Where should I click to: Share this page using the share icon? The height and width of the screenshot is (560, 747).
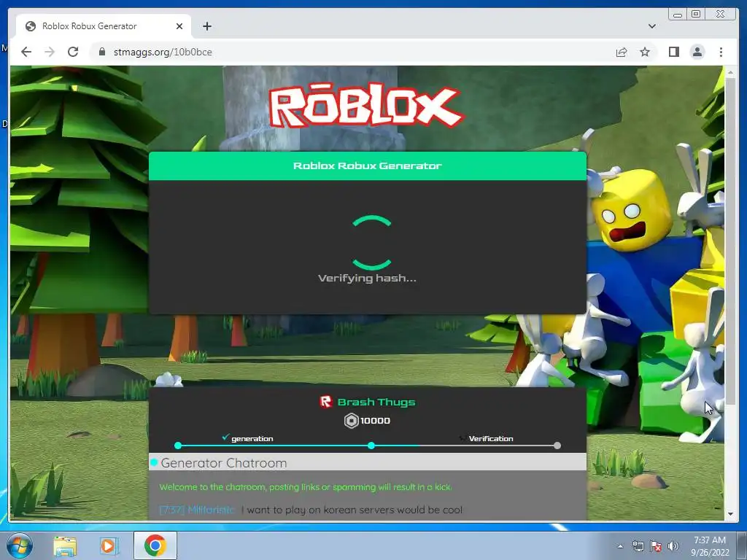[622, 52]
